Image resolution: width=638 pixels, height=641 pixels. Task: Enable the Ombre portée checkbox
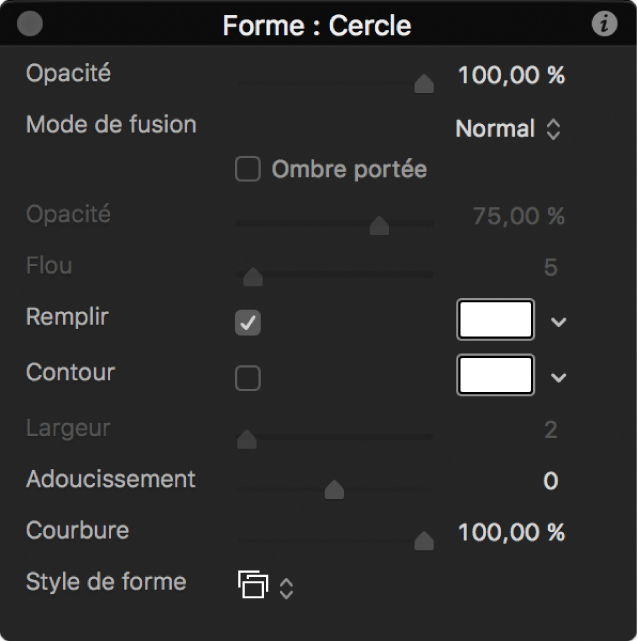[247, 170]
